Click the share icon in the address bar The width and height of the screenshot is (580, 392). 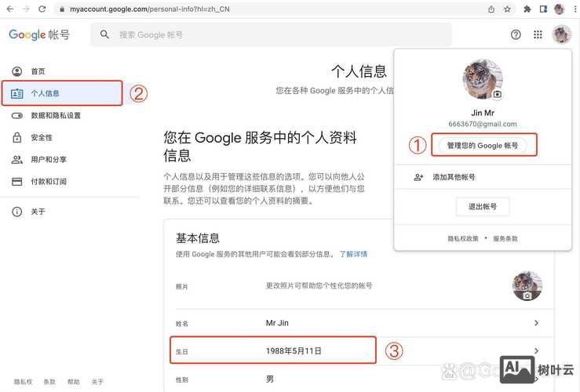point(491,9)
